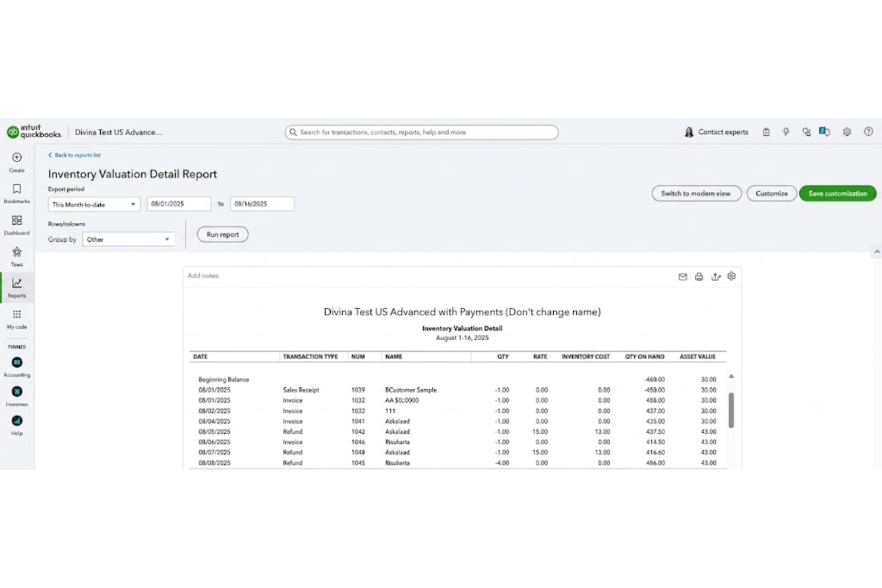Open the pinned item below Accounting
The width and height of the screenshot is (882, 588).
coord(17,396)
